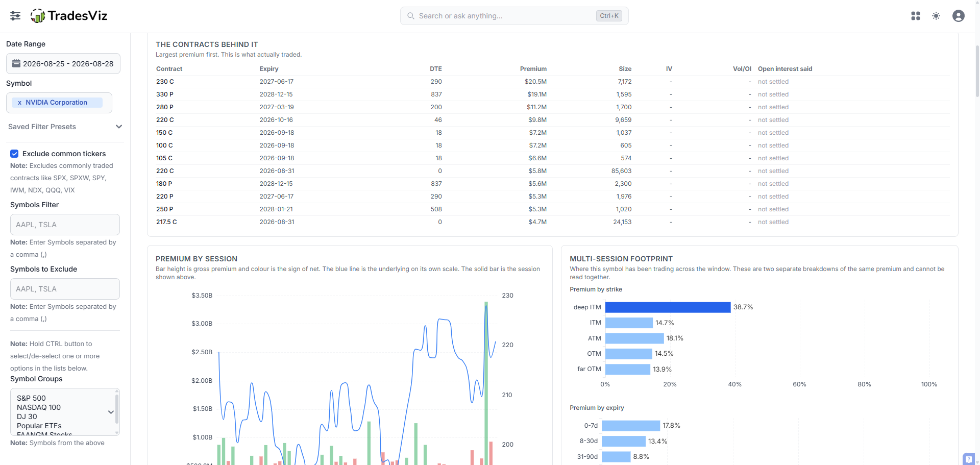Click the 250 P contract cell

click(x=165, y=209)
